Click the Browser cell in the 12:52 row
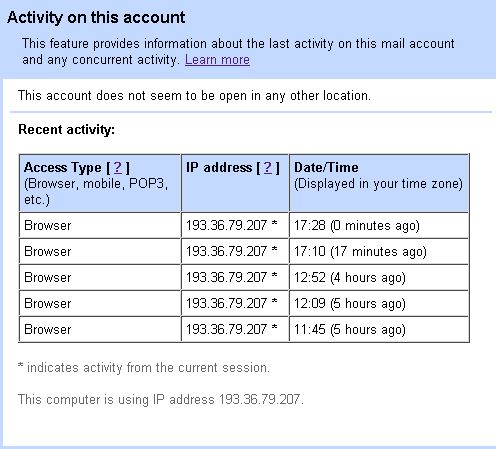 (100, 278)
